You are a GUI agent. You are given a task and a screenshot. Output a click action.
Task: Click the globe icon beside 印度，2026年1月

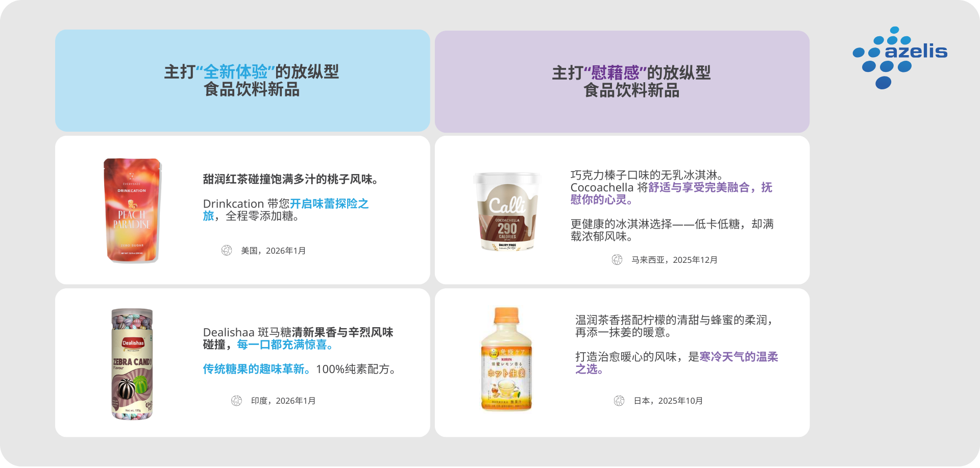[236, 401]
